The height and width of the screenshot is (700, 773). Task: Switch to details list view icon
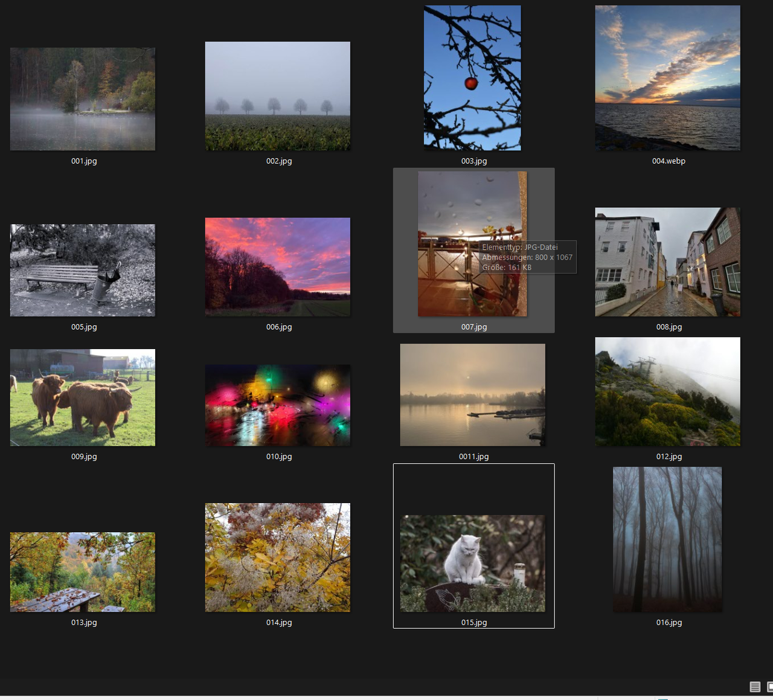(755, 687)
